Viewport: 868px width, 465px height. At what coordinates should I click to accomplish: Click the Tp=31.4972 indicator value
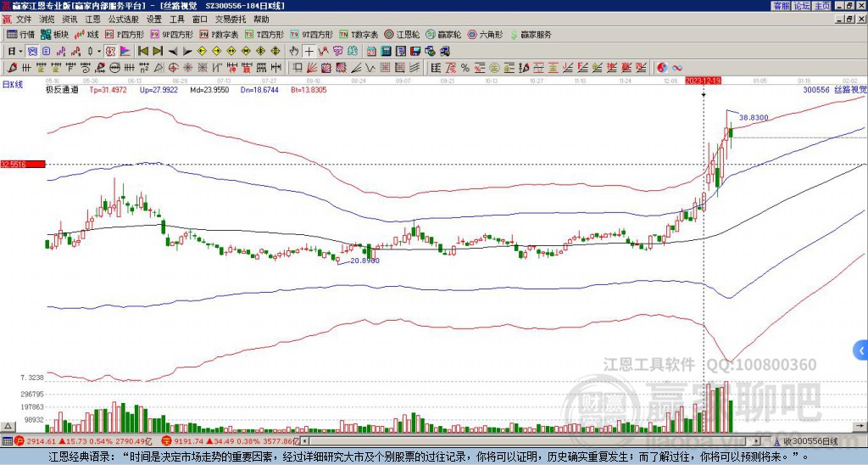108,89
